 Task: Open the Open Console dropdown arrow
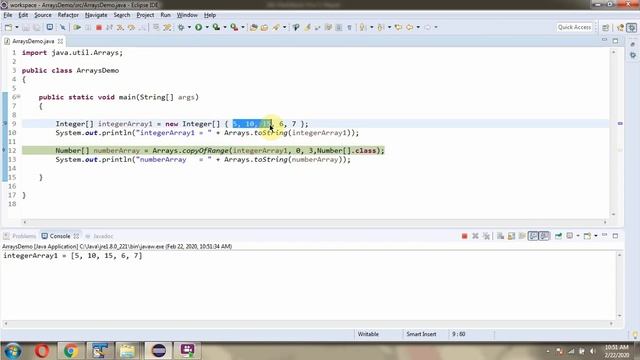[596, 236]
